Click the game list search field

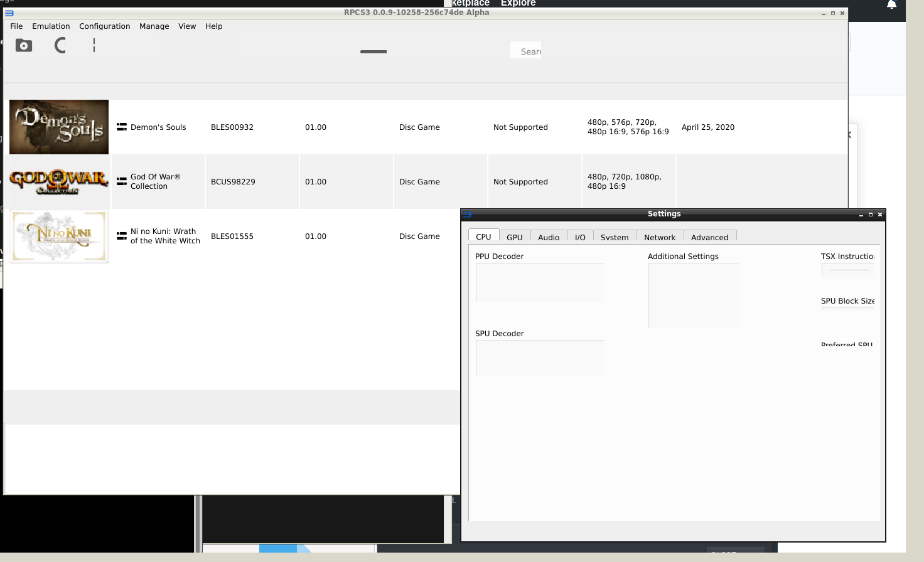(x=526, y=51)
